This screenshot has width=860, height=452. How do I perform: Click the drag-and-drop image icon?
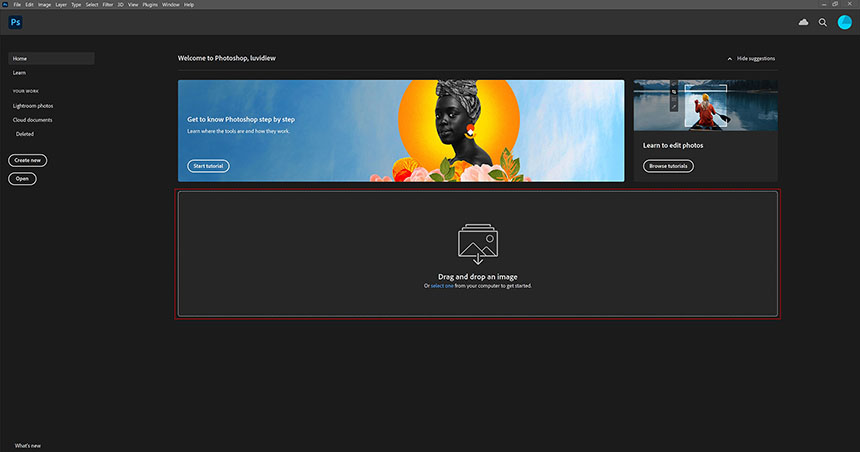tap(478, 244)
